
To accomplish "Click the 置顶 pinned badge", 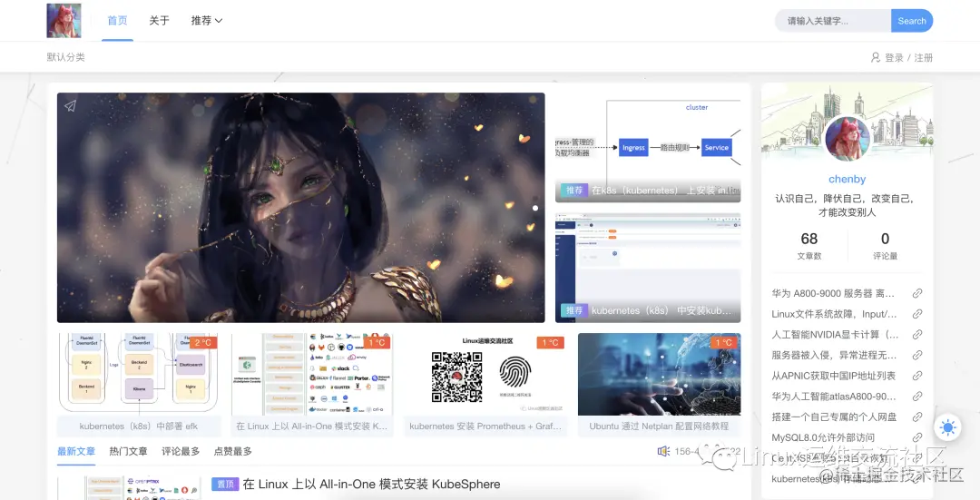I will click(225, 485).
